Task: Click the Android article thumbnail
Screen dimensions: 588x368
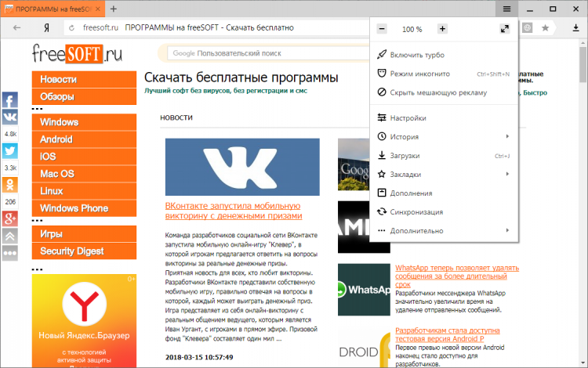Action: [x=364, y=348]
